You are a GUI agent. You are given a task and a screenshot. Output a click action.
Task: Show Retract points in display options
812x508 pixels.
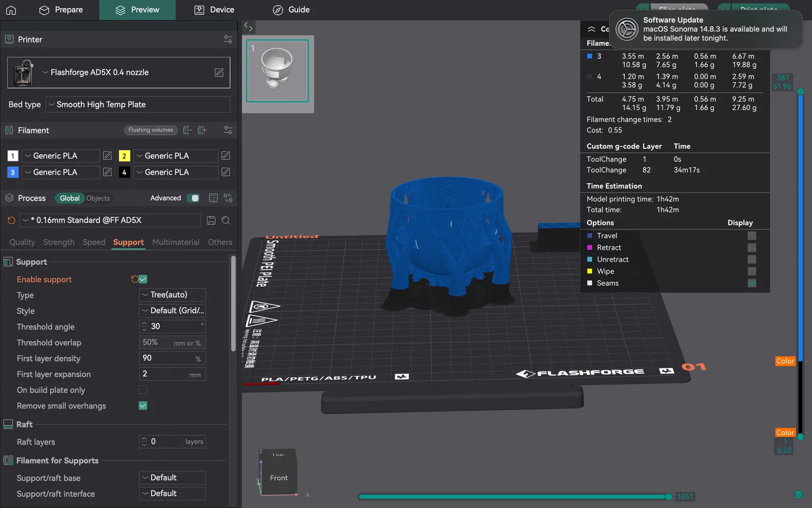[752, 247]
